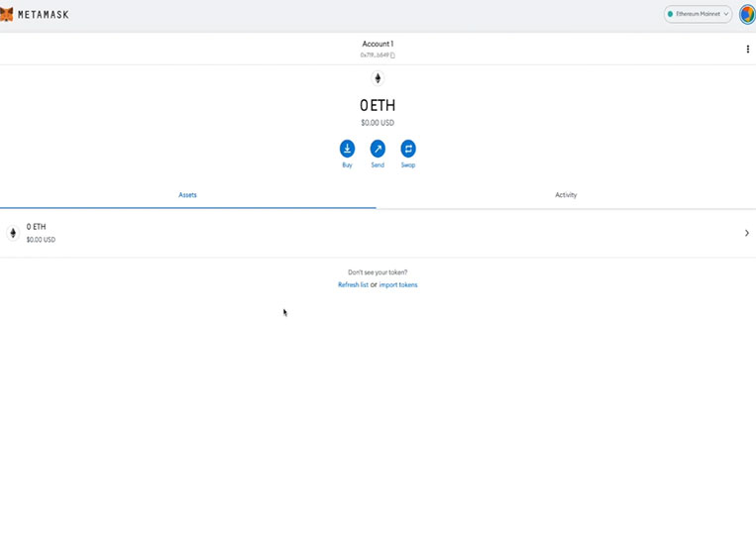Click the $0.00 USD balance under 0 ETH
Screen dimensions: 756x536
click(x=378, y=123)
